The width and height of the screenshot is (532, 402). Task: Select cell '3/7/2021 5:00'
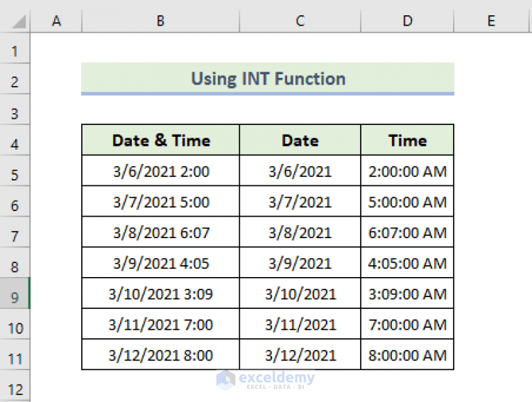(x=161, y=201)
